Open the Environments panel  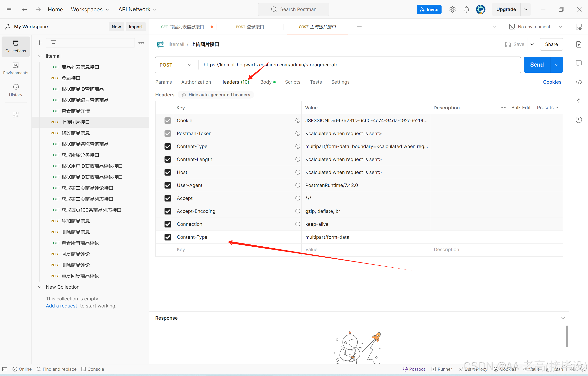click(15, 68)
